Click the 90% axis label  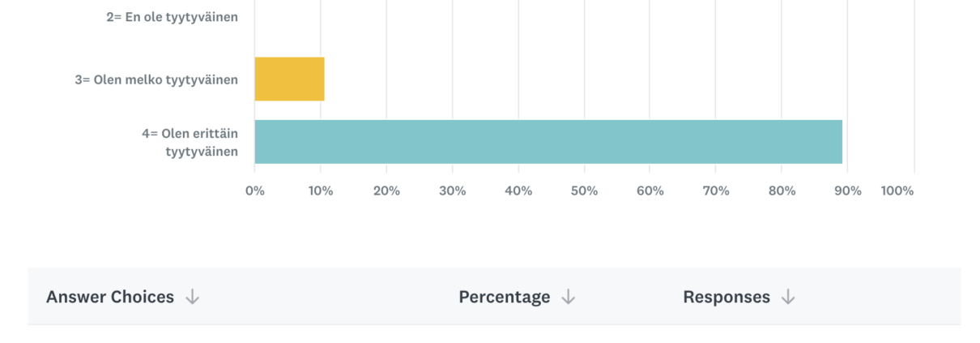(848, 191)
